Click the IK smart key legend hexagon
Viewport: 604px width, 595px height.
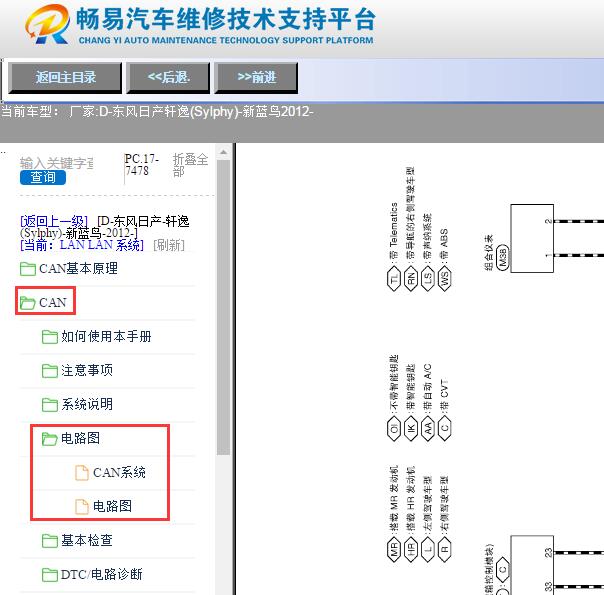pos(411,428)
